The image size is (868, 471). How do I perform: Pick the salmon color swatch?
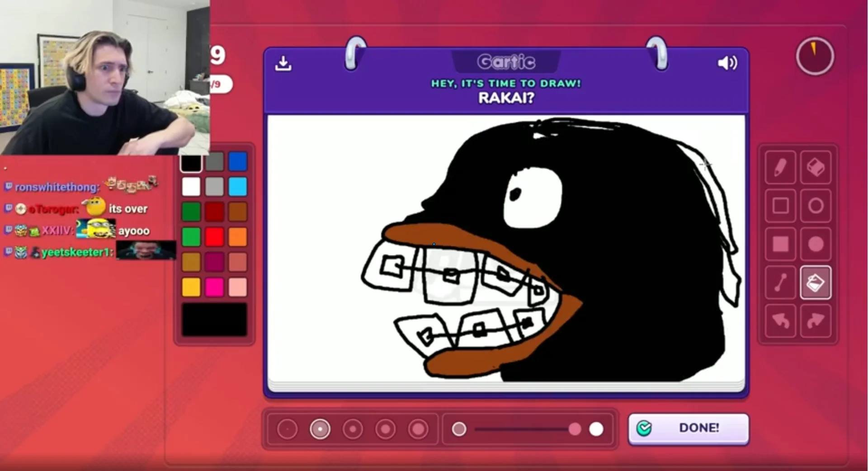click(238, 262)
